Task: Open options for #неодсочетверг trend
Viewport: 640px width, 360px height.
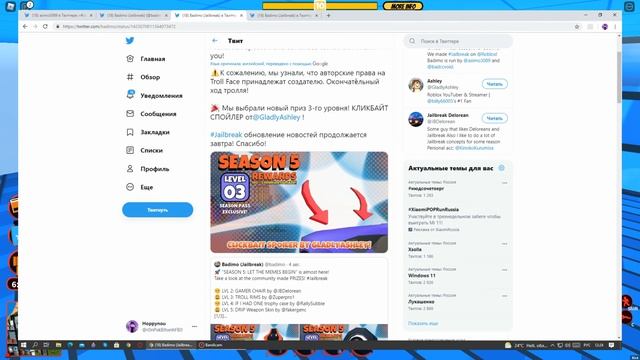Action: coord(504,183)
